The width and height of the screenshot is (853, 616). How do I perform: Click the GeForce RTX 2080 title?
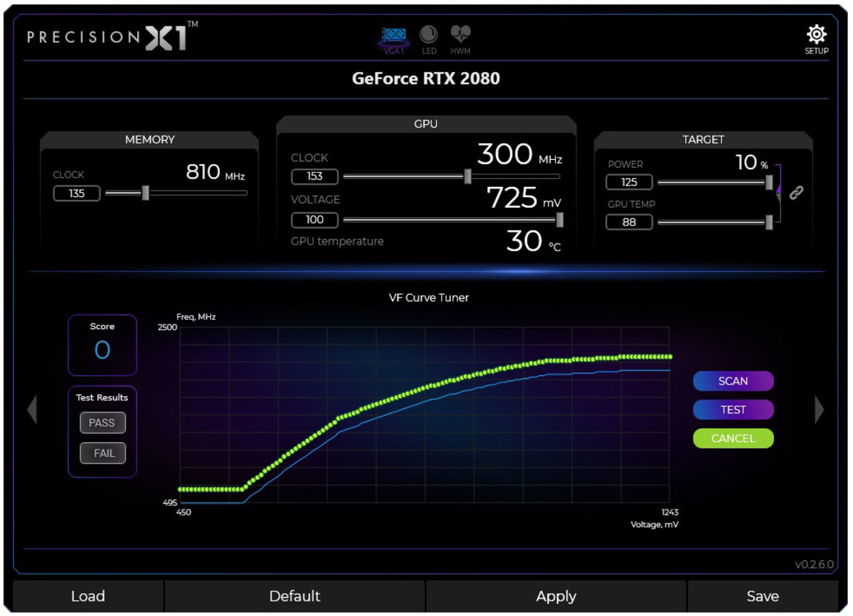425,78
